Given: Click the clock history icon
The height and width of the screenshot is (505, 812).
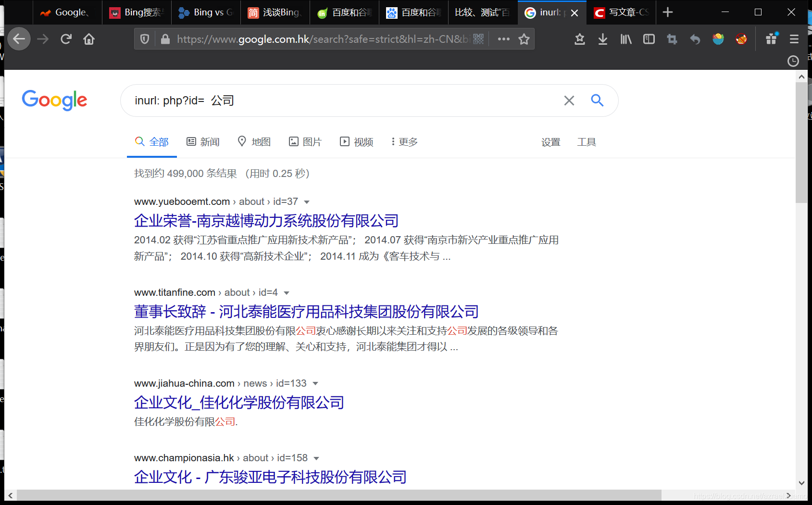Looking at the screenshot, I should 793,61.
